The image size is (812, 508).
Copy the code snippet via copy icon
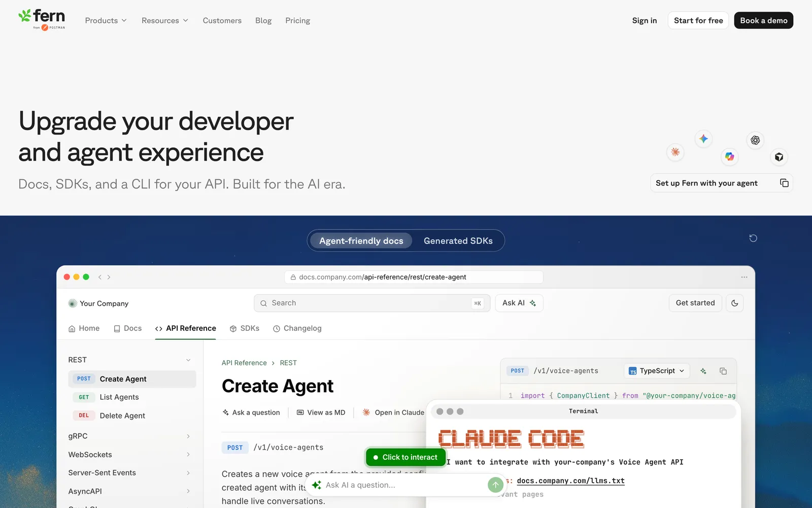pos(723,371)
